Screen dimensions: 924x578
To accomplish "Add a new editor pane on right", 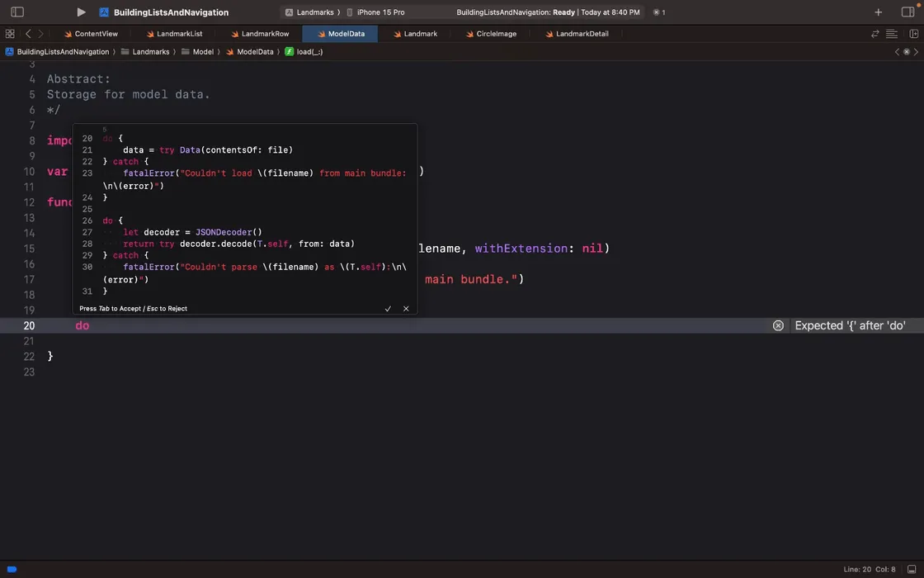I will (913, 34).
